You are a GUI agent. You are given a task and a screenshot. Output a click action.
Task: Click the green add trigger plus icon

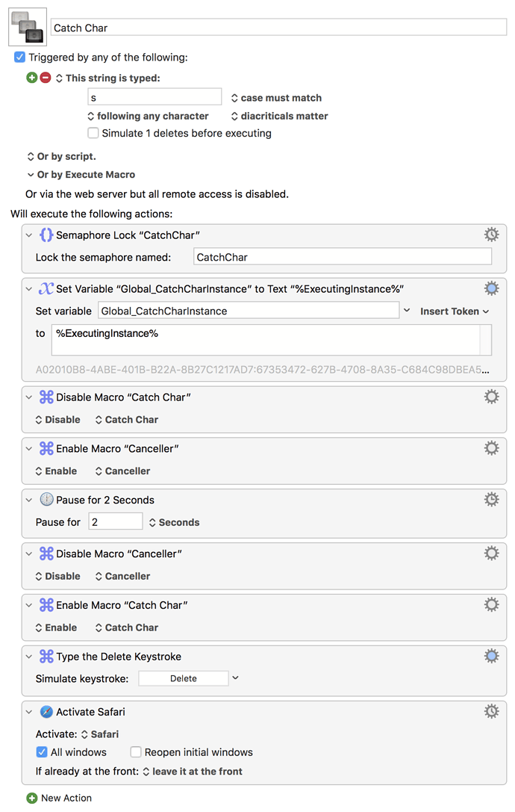31,78
